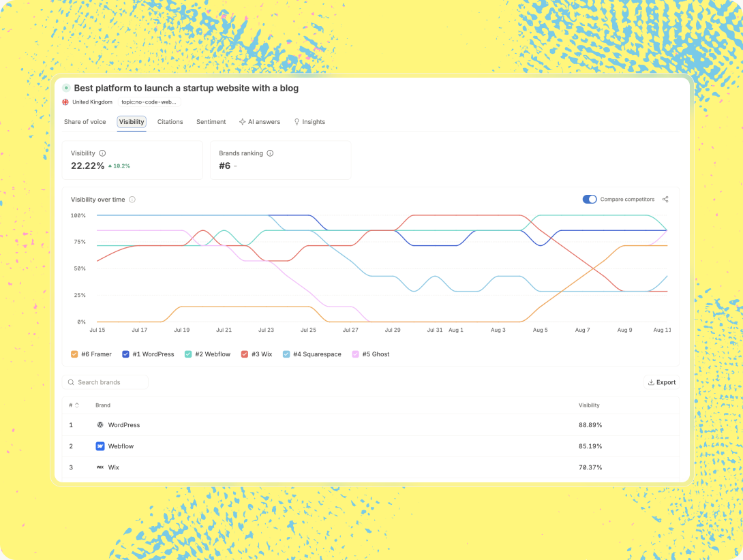
Task: Uncheck the #1 WordPress legend checkbox
Action: point(125,354)
